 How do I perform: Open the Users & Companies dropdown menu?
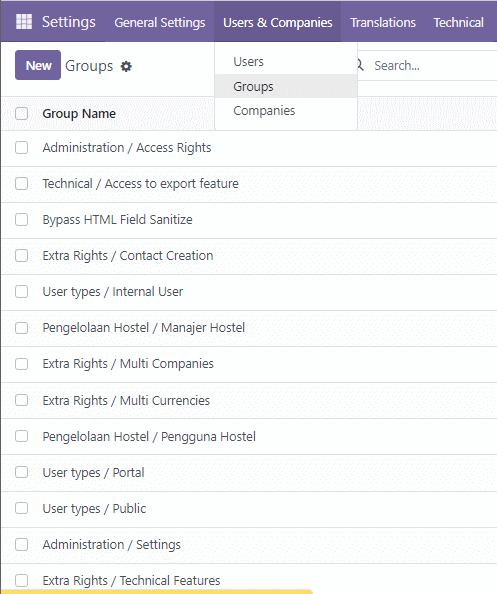pyautogui.click(x=277, y=22)
